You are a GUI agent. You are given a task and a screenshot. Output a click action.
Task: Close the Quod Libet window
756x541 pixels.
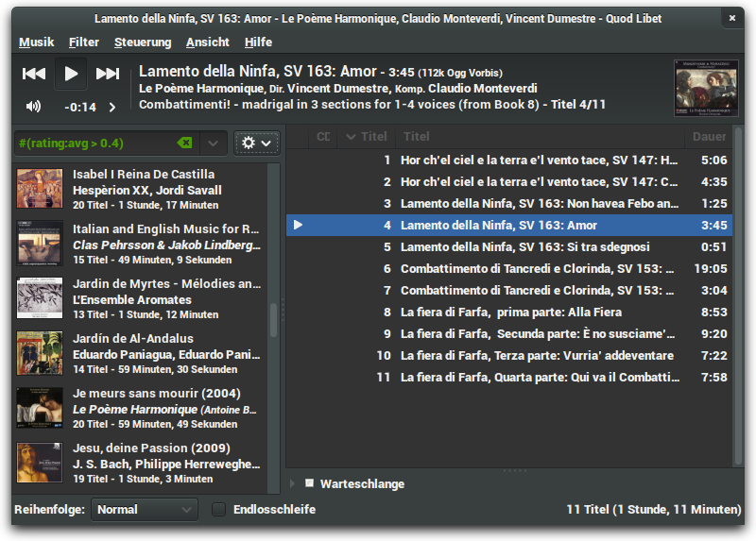[x=731, y=18]
